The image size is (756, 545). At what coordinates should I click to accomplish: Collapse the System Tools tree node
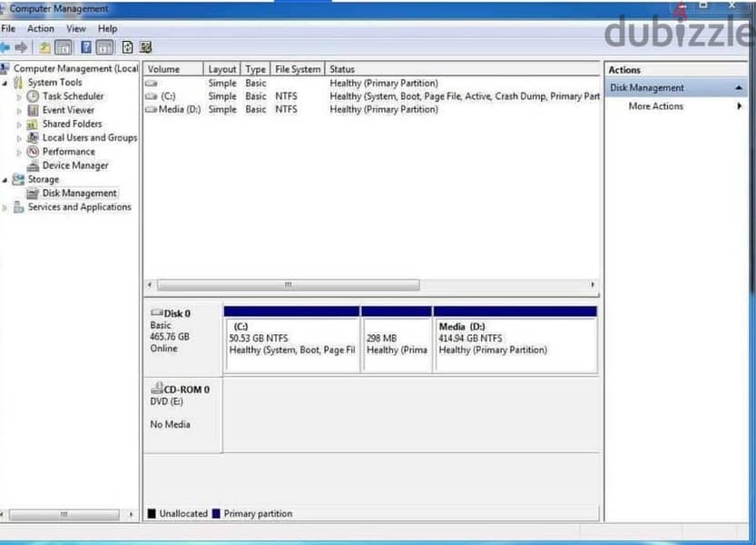(x=5, y=83)
